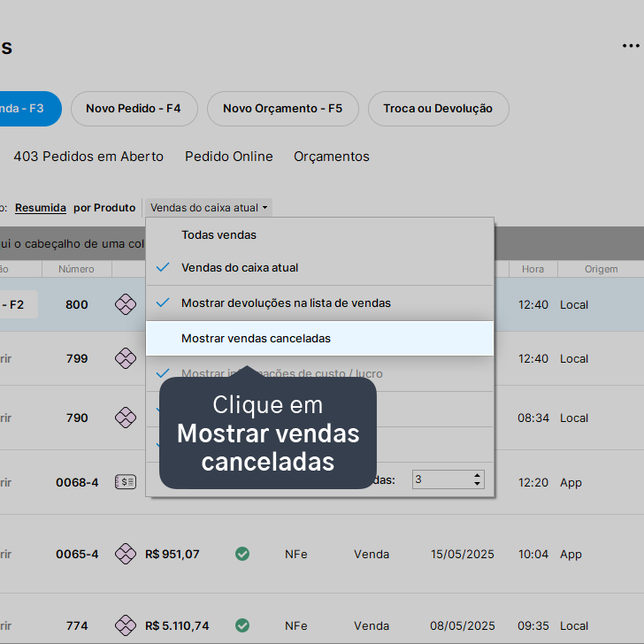This screenshot has width=644, height=644.
Task: Click value R$ 951,07
Action: coord(172,554)
